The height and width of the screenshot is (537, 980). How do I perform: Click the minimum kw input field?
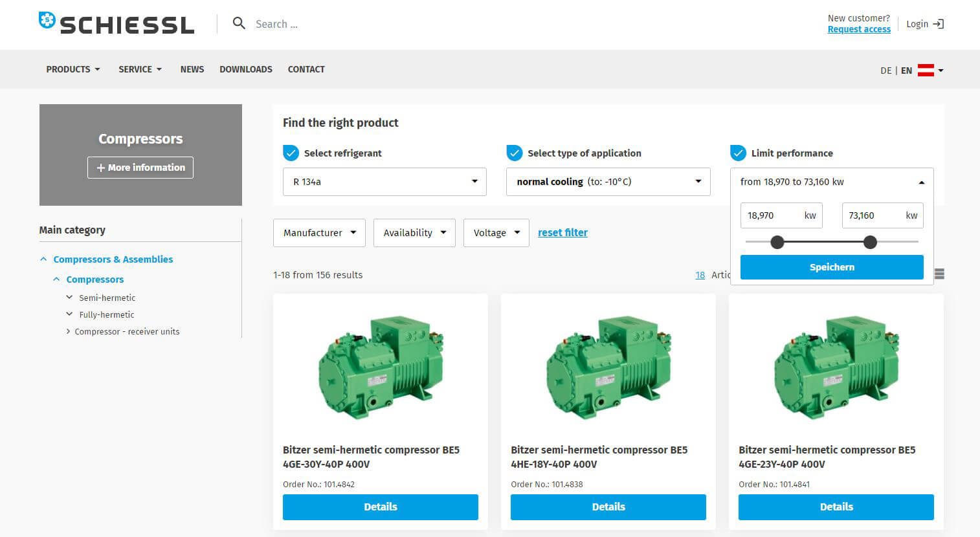pyautogui.click(x=774, y=215)
